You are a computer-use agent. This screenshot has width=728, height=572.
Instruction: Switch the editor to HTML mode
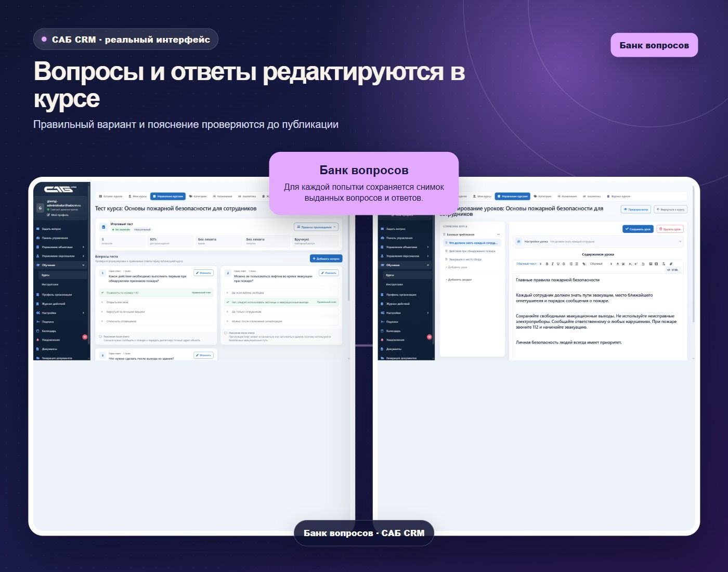coord(673,270)
